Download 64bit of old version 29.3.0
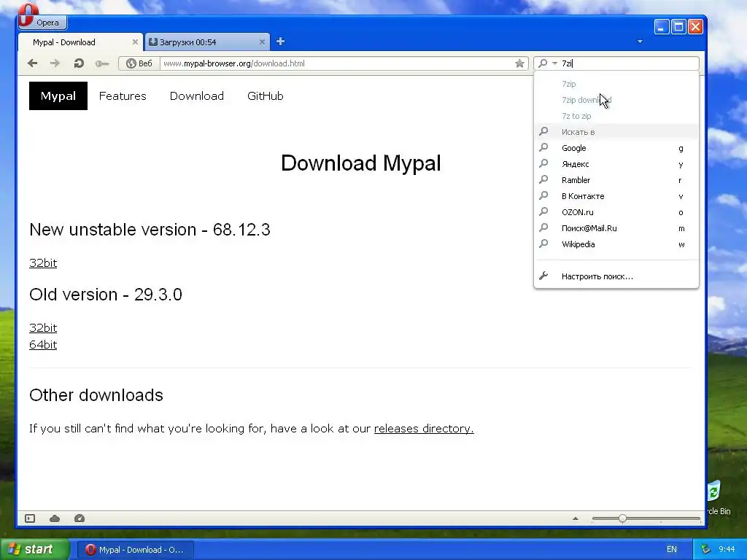The width and height of the screenshot is (747, 560). pos(43,344)
